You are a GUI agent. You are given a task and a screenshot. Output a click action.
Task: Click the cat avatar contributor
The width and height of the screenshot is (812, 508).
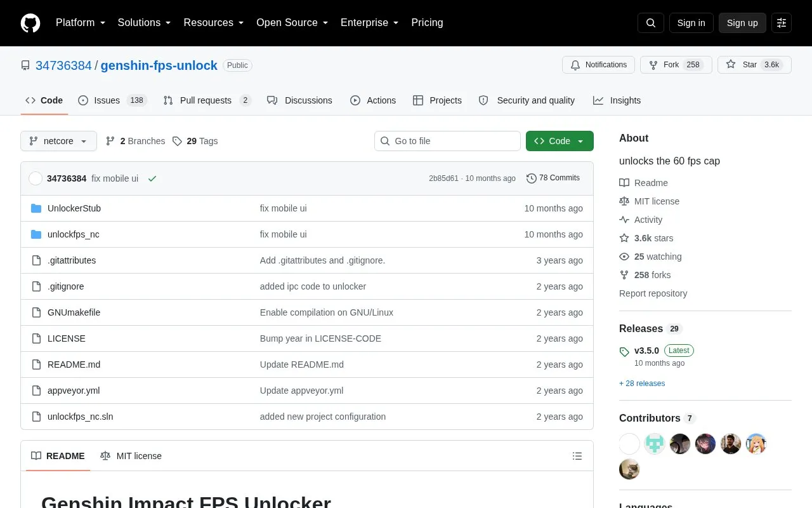tap(629, 469)
